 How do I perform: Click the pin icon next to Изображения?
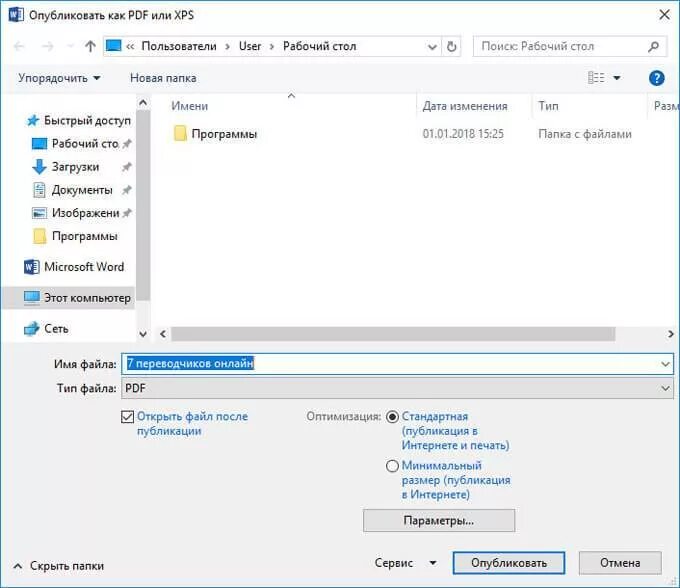click(x=127, y=213)
